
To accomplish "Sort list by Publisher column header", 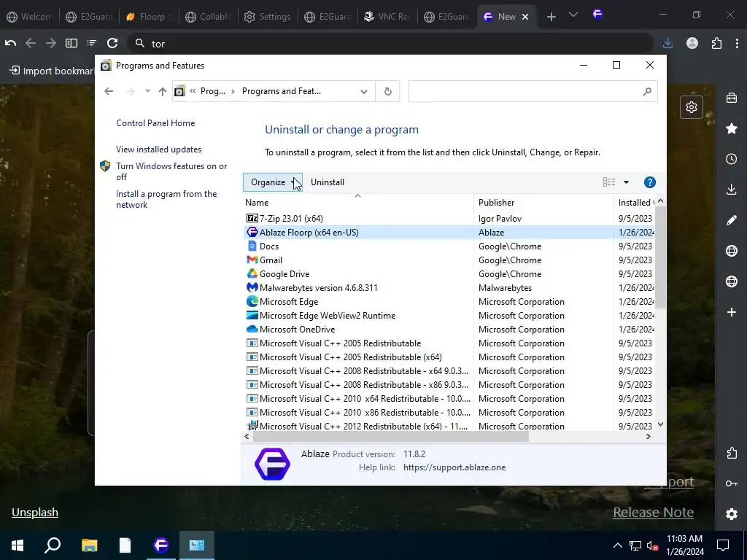I will click(543, 203).
